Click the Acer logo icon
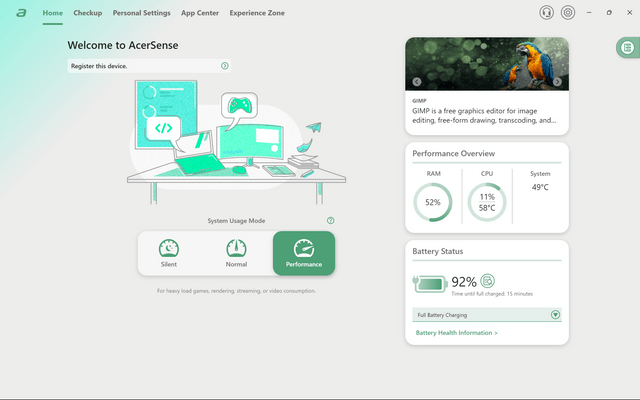The height and width of the screenshot is (400, 640). click(21, 13)
